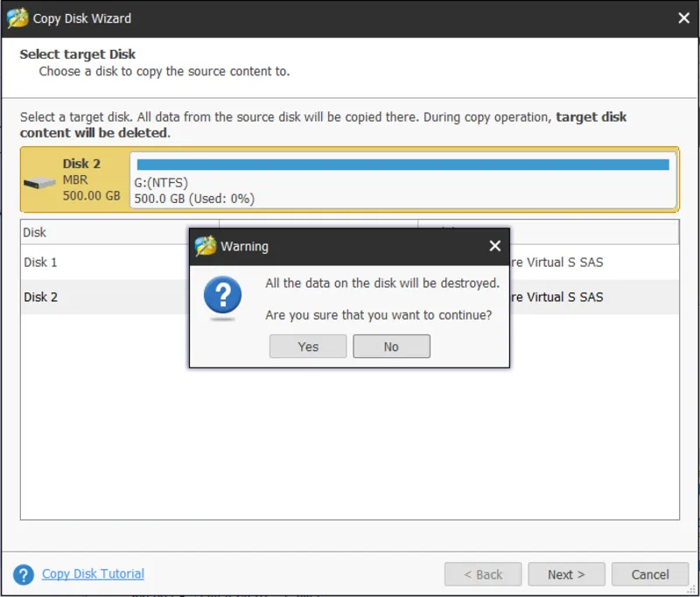Confirm by clicking the Yes button
This screenshot has width=700, height=597.
pyautogui.click(x=307, y=346)
